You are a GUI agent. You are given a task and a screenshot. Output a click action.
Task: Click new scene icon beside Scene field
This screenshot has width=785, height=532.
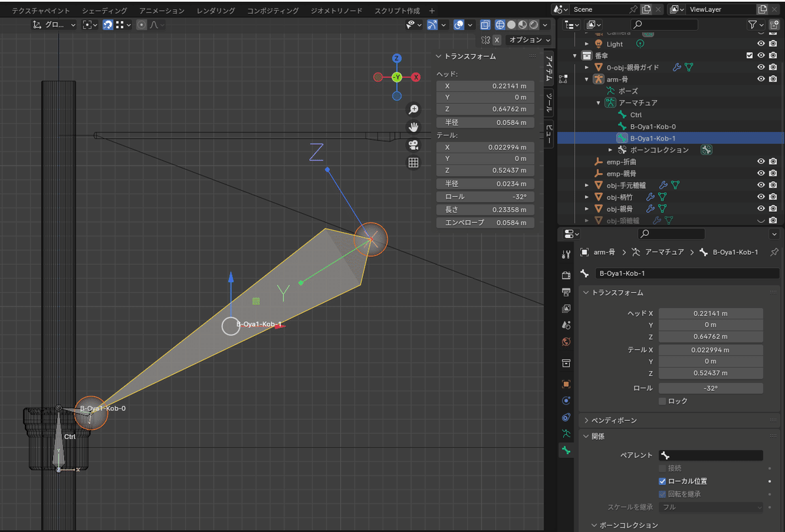click(647, 9)
